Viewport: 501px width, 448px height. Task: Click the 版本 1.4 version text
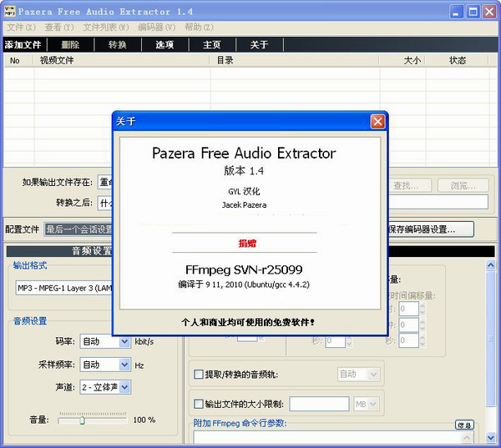click(244, 171)
